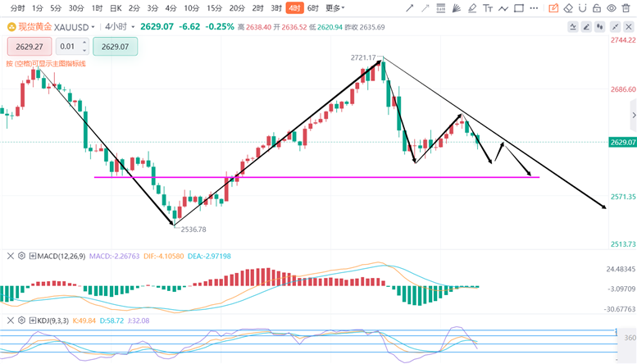Switch to the 2时 timeframe

pos(257,8)
